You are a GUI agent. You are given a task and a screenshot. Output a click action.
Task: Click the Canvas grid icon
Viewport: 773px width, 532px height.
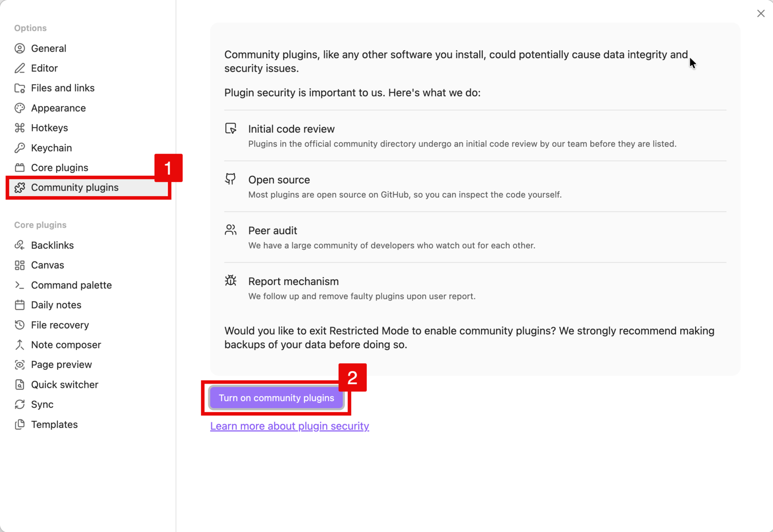coord(20,265)
